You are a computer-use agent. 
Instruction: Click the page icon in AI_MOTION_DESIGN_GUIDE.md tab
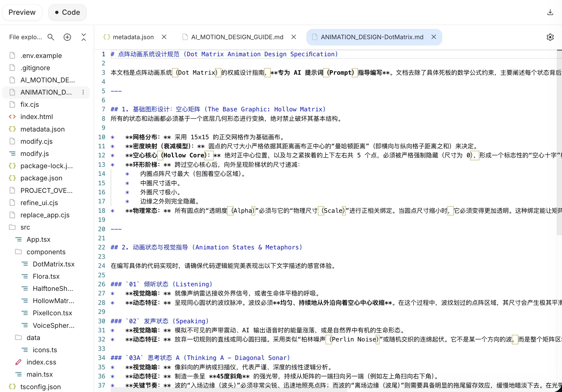pyautogui.click(x=185, y=37)
